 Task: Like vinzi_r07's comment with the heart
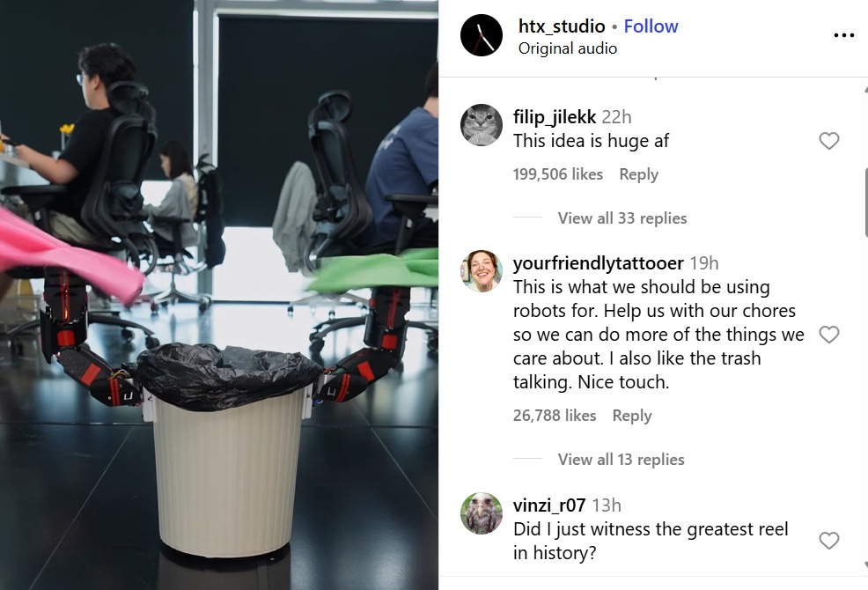click(x=828, y=541)
